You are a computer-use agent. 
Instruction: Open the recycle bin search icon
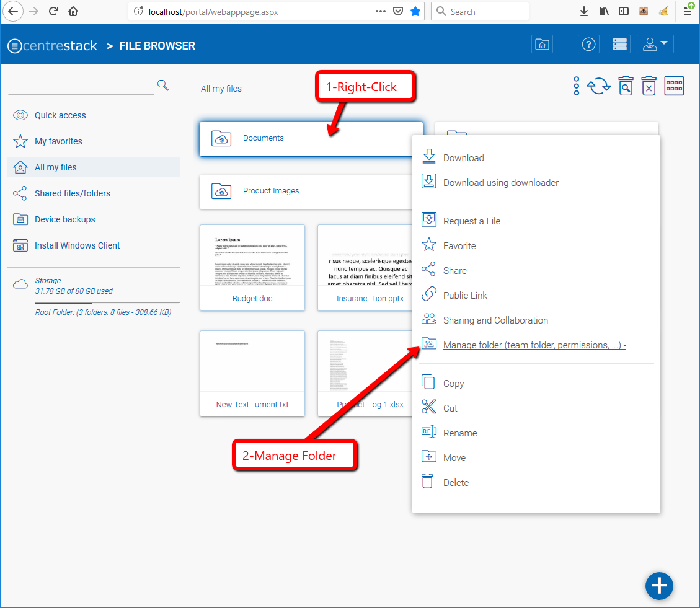[626, 86]
